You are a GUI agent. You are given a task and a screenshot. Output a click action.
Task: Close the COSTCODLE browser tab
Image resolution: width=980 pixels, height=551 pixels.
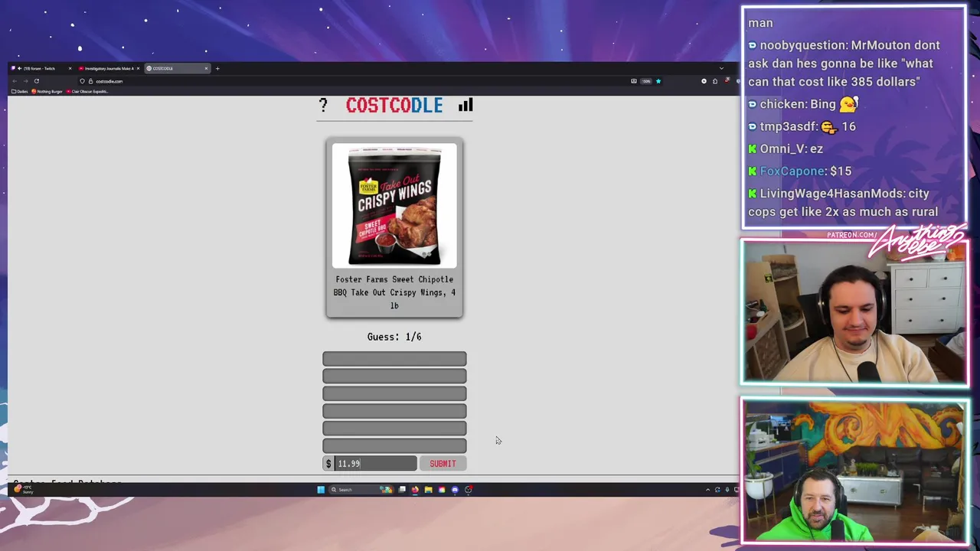[x=206, y=68]
